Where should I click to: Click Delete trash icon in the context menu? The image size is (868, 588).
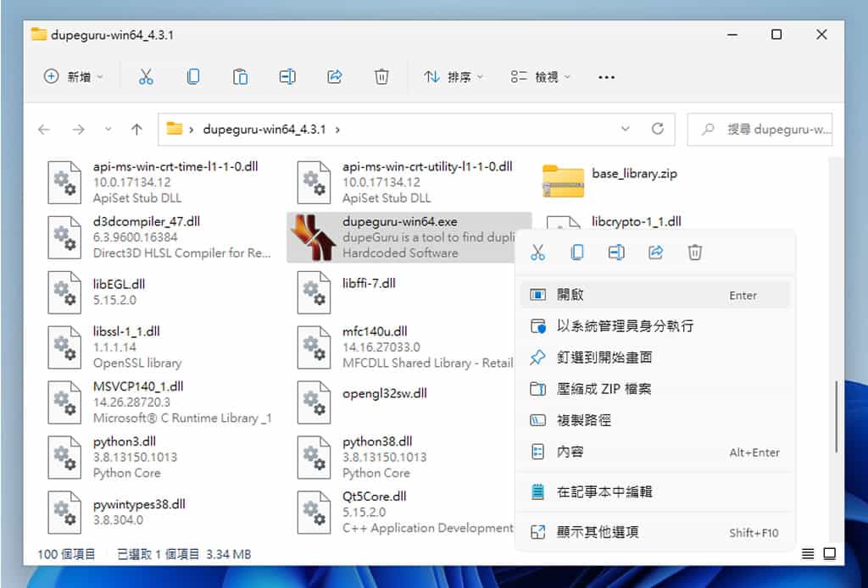tap(695, 252)
